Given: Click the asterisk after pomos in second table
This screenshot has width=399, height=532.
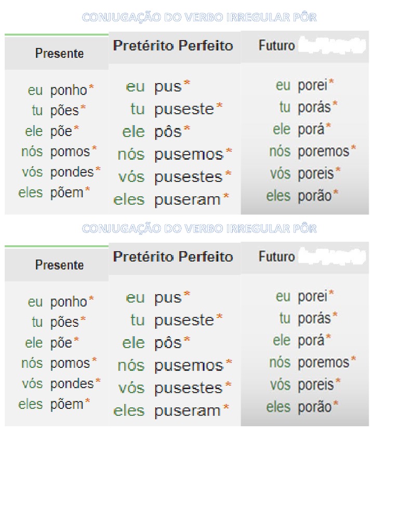Looking at the screenshot, I should click(94, 361).
